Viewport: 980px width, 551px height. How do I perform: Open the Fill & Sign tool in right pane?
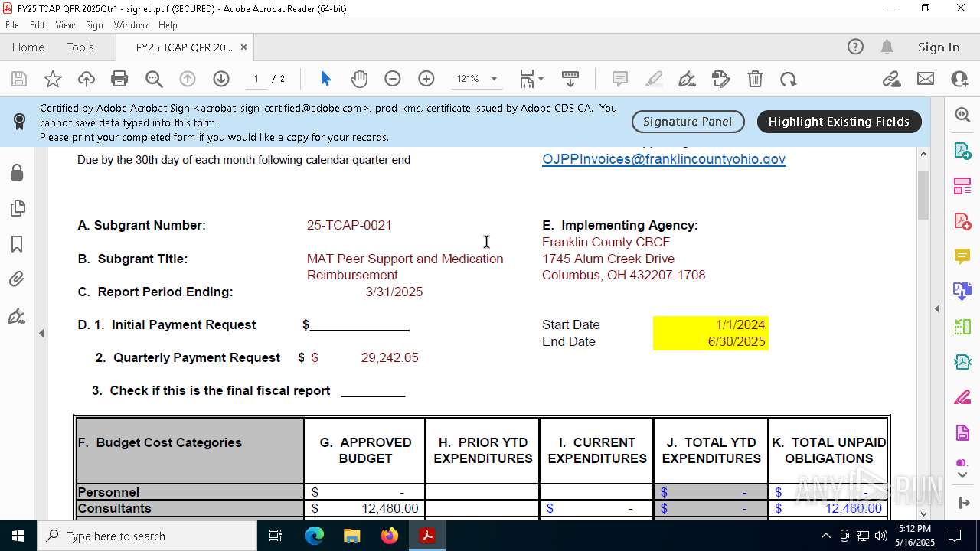click(962, 398)
